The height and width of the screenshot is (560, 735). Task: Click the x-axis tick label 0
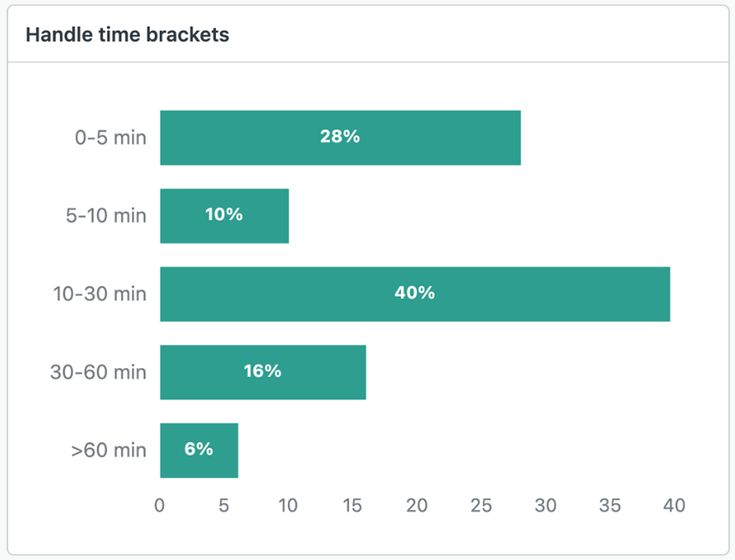[x=160, y=505]
